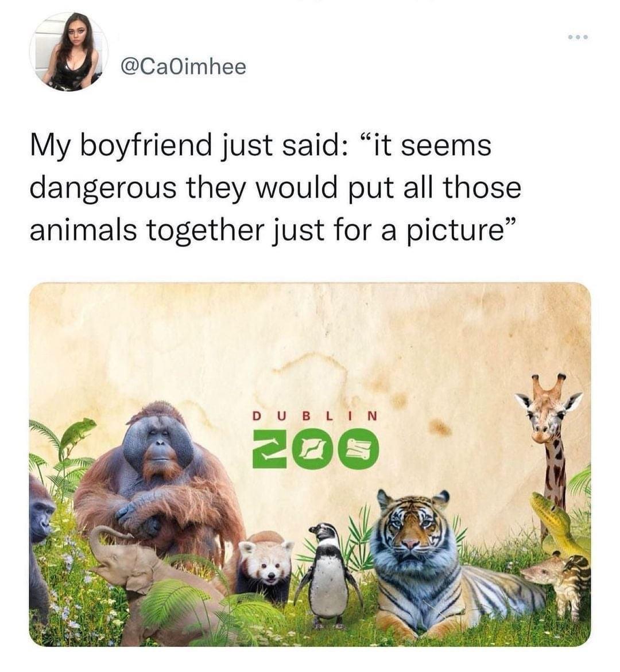Click the tweet text about the boyfriend
The image size is (620, 672).
click(x=275, y=187)
